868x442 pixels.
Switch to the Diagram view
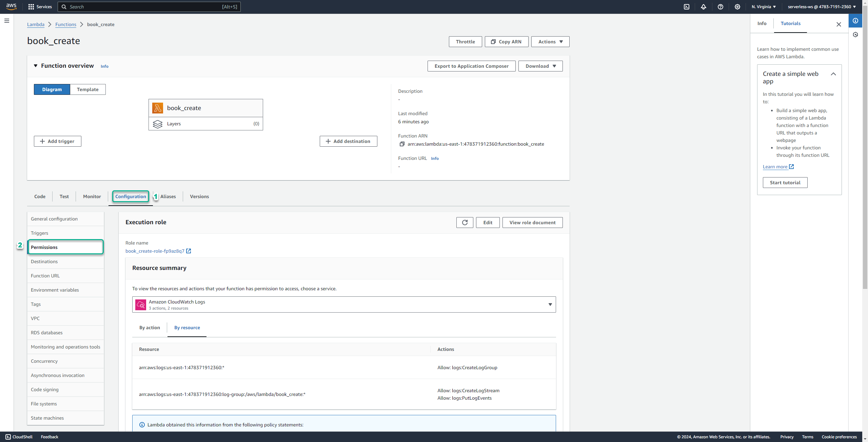[x=52, y=89]
